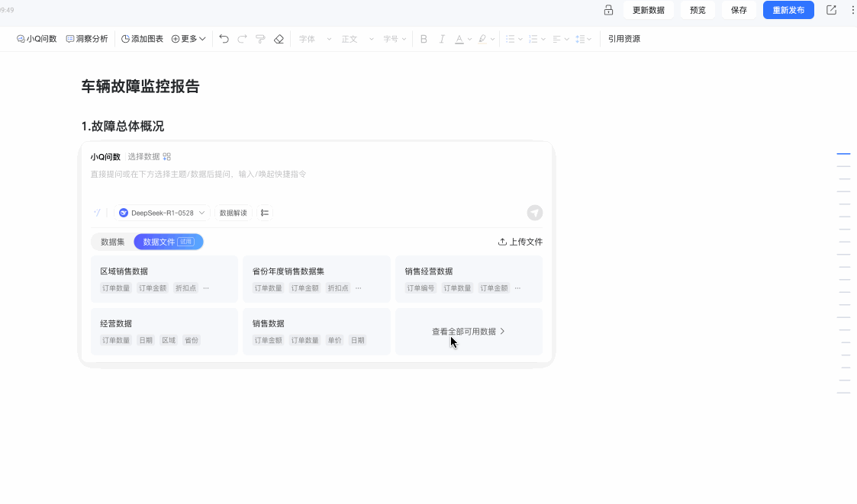Switch to the 数据集 tab
Screen dimensions: 857x504
tap(113, 242)
